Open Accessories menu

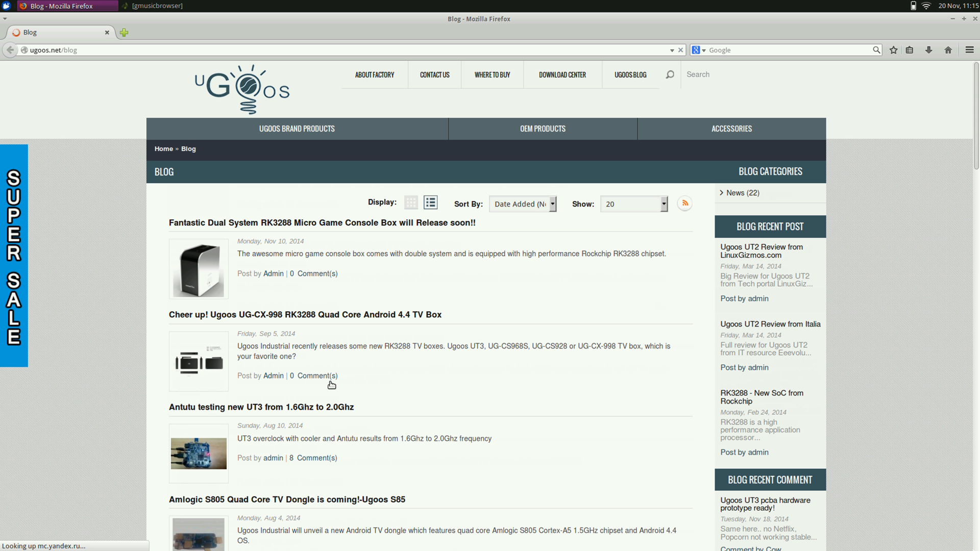click(731, 129)
